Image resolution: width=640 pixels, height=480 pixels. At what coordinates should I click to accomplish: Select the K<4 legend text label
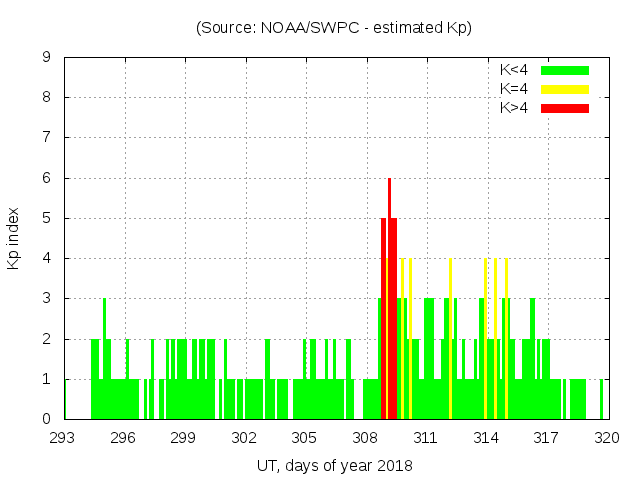click(x=513, y=70)
